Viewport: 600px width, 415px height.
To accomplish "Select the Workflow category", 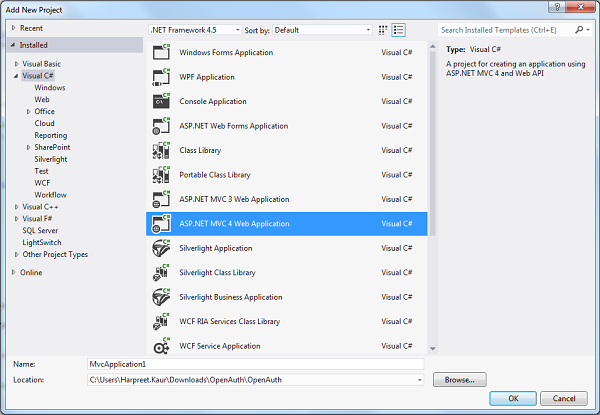I will pyautogui.click(x=50, y=195).
